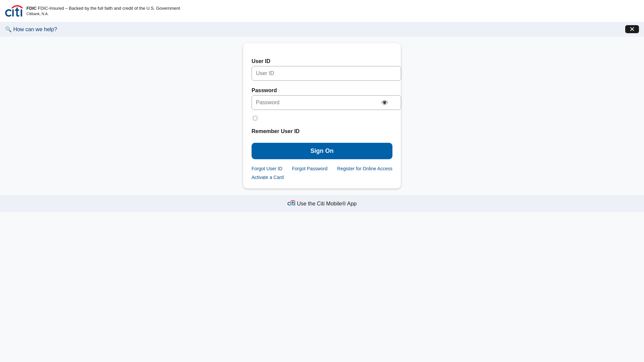Click the Citibank, N.A. text

coord(38,14)
